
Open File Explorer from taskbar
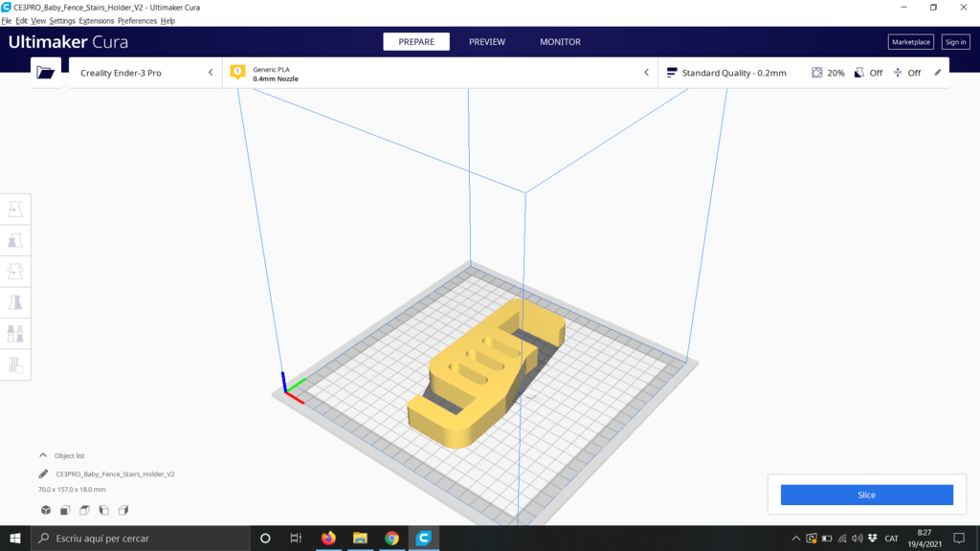[x=360, y=538]
